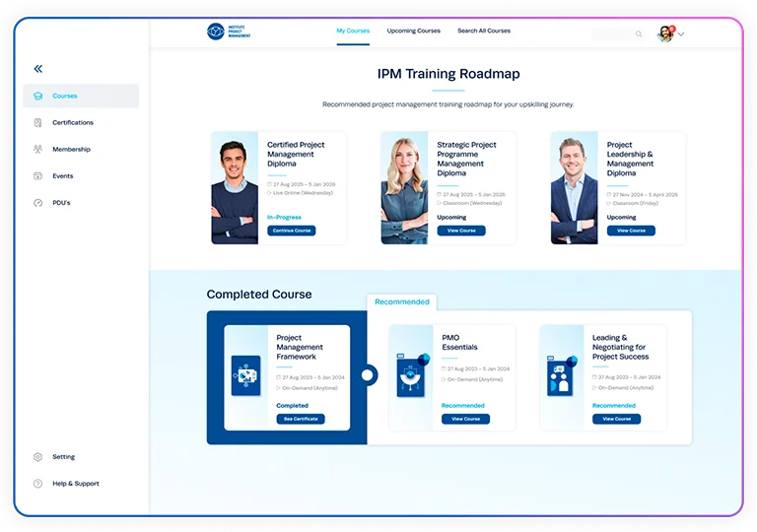Click the PDU's gauge icon

point(38,203)
